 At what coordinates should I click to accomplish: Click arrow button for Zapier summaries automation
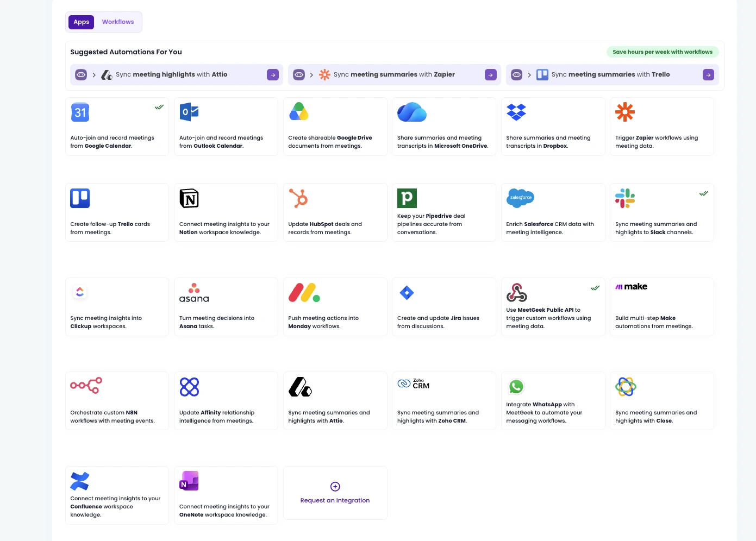click(491, 75)
